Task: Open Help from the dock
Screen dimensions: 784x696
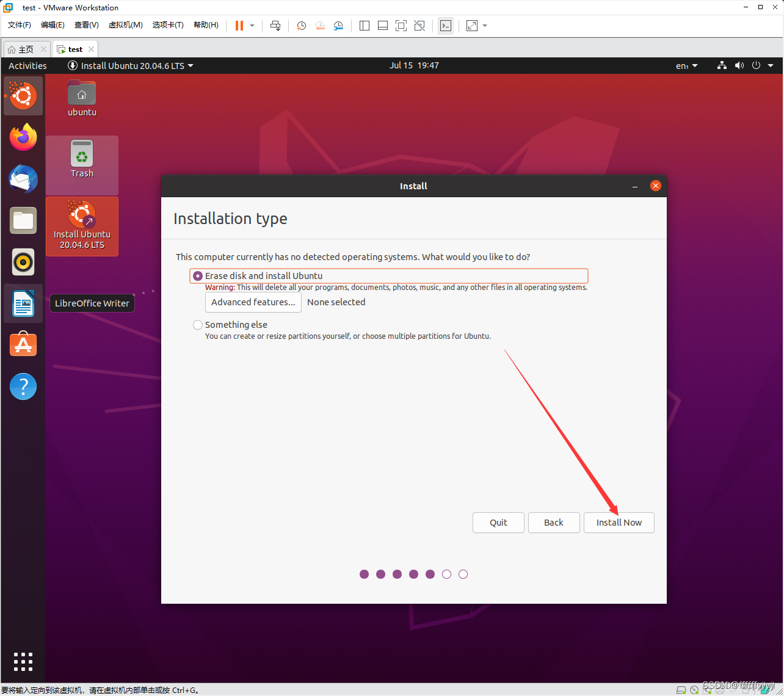Action: [x=23, y=386]
